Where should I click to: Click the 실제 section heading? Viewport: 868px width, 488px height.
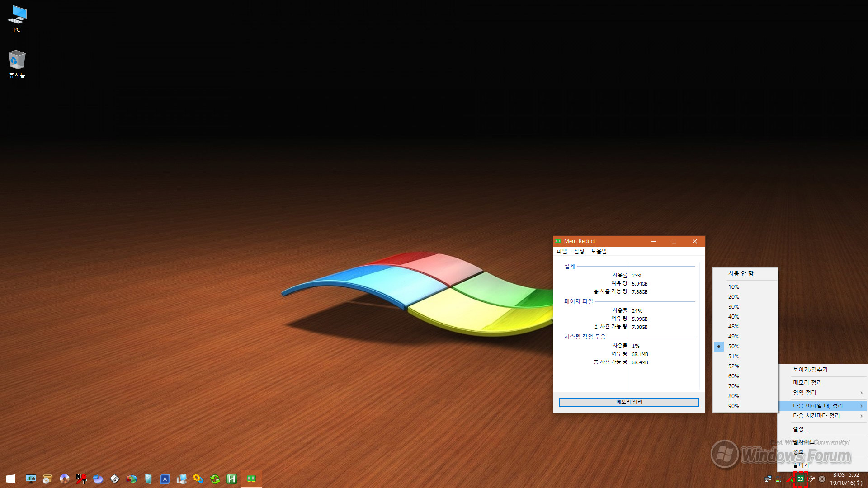(x=569, y=267)
